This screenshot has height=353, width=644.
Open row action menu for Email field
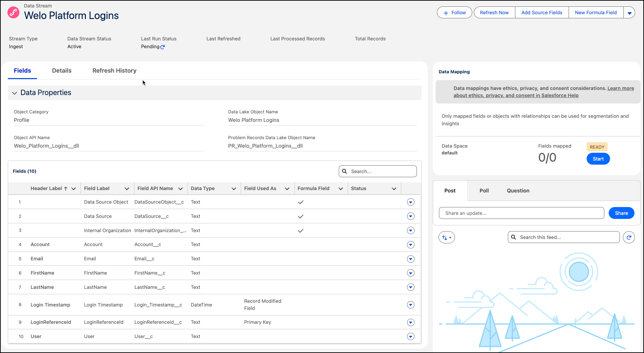pyautogui.click(x=410, y=259)
